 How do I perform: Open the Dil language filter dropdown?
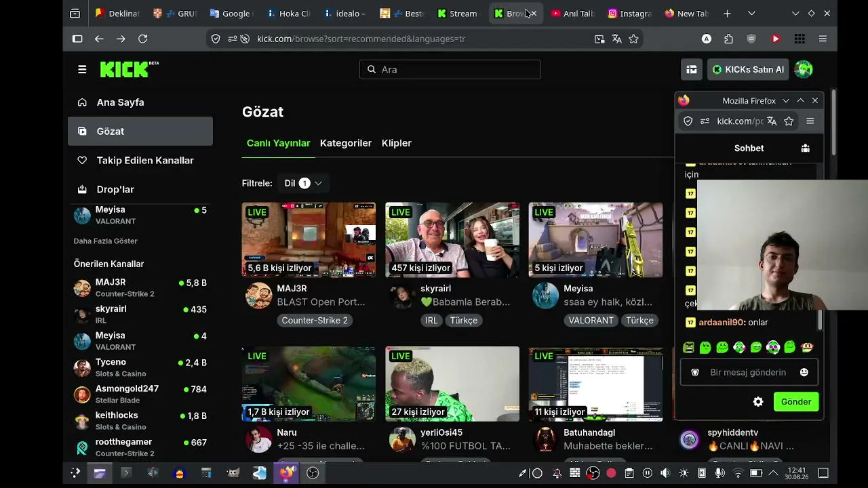(x=303, y=183)
